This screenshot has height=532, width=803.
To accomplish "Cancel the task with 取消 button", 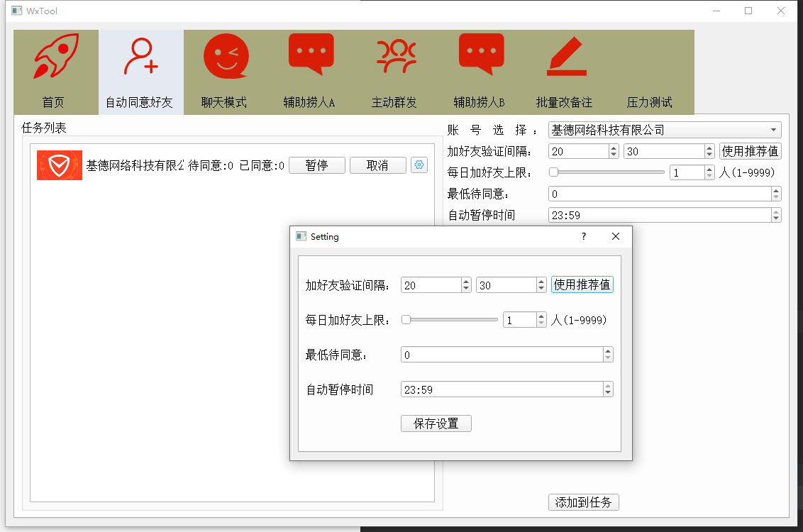I will pos(377,165).
